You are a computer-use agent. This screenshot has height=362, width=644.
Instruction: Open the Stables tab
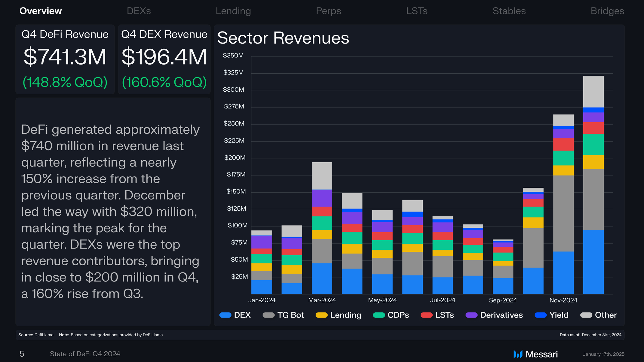tap(509, 11)
